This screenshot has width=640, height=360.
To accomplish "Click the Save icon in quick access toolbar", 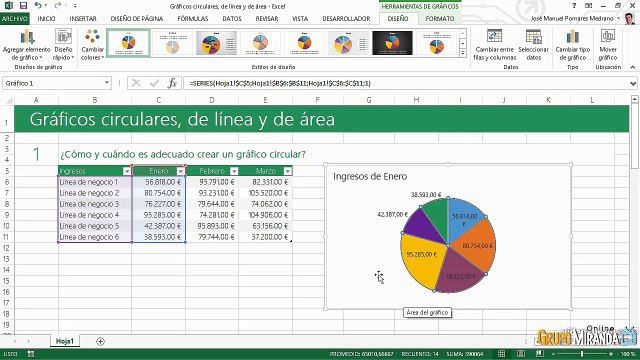I will click(x=23, y=5).
